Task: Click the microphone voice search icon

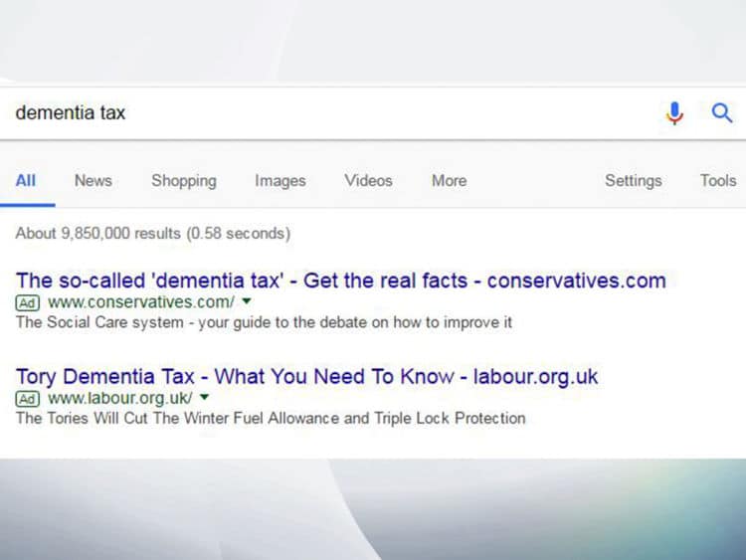Action: point(675,113)
